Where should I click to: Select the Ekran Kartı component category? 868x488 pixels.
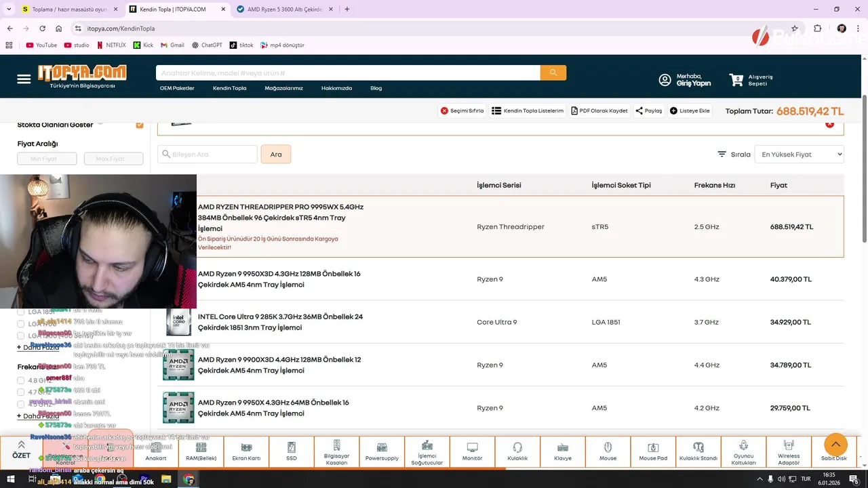[246, 452]
